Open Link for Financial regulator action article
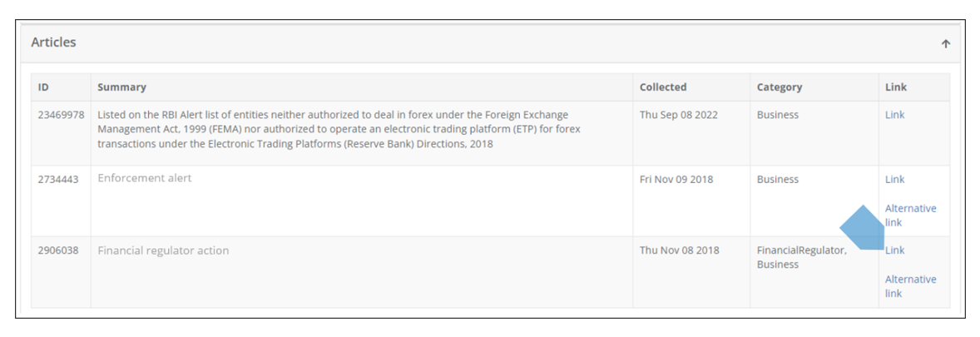Viewport: 980px width, 337px height. [x=894, y=250]
